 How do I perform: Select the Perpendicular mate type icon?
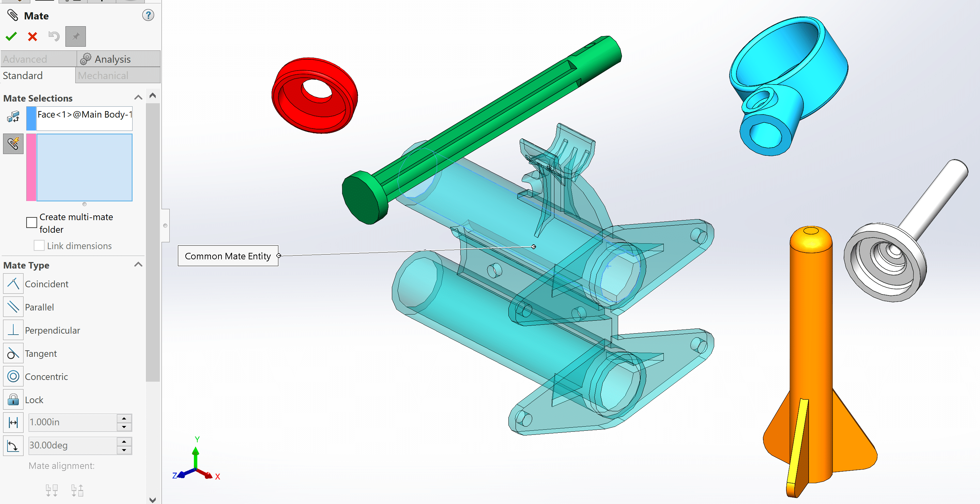point(13,329)
